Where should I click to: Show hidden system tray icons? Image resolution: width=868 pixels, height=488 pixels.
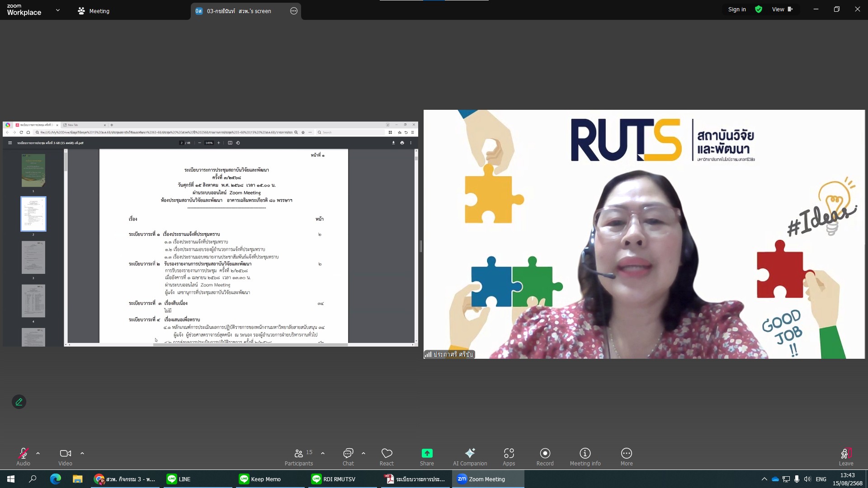click(764, 479)
